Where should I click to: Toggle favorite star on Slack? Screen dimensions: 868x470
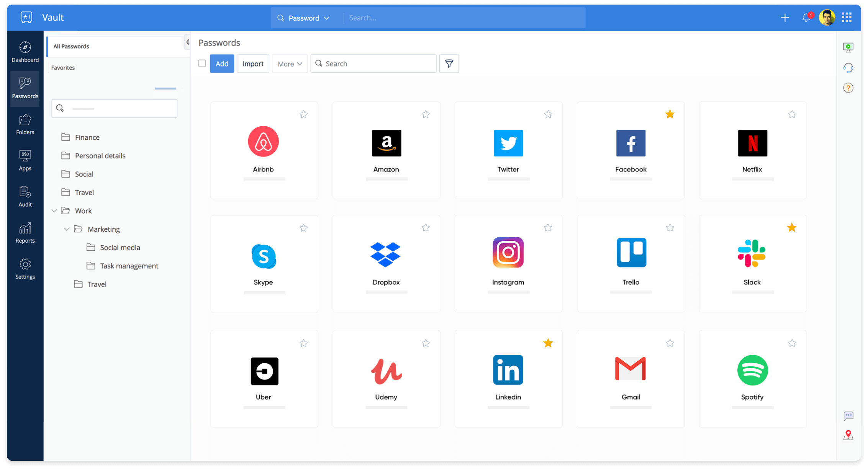pos(791,227)
